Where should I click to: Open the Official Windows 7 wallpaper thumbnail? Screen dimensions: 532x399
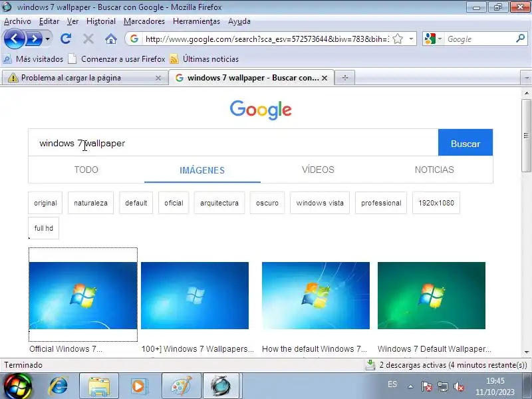(82, 295)
